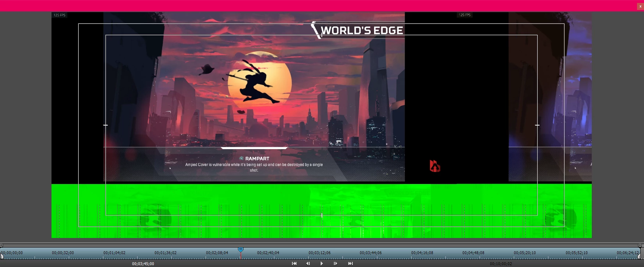Click the left 125 FPS counter
644x267 pixels.
pos(60,15)
